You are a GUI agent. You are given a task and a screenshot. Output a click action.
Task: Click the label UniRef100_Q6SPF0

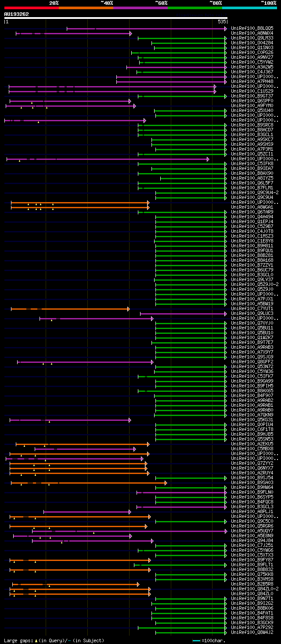(252, 101)
